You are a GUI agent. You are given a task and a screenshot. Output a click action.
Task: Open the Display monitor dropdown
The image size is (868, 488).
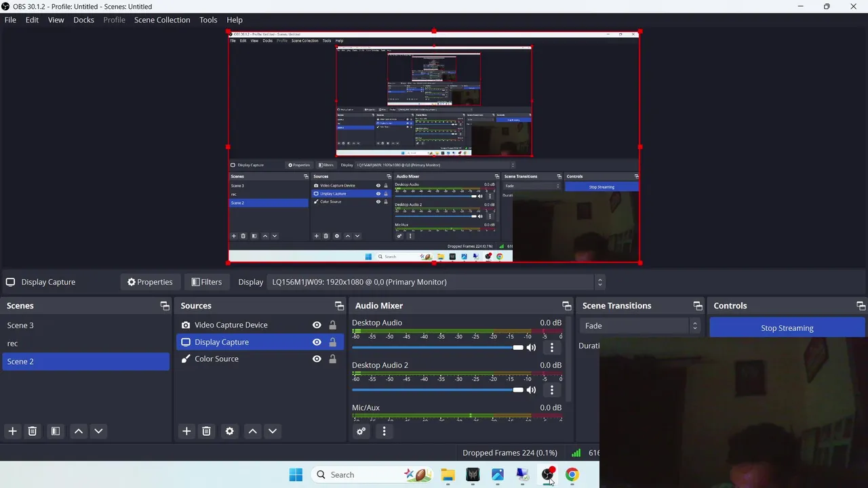click(435, 282)
